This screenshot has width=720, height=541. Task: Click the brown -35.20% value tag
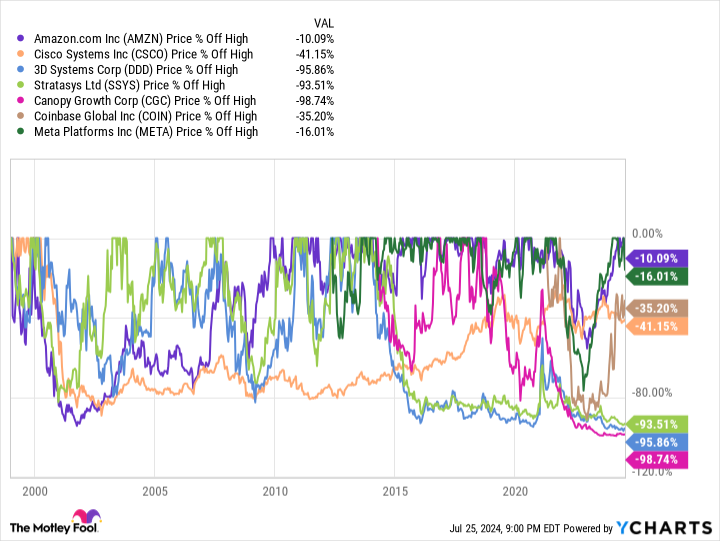point(657,308)
